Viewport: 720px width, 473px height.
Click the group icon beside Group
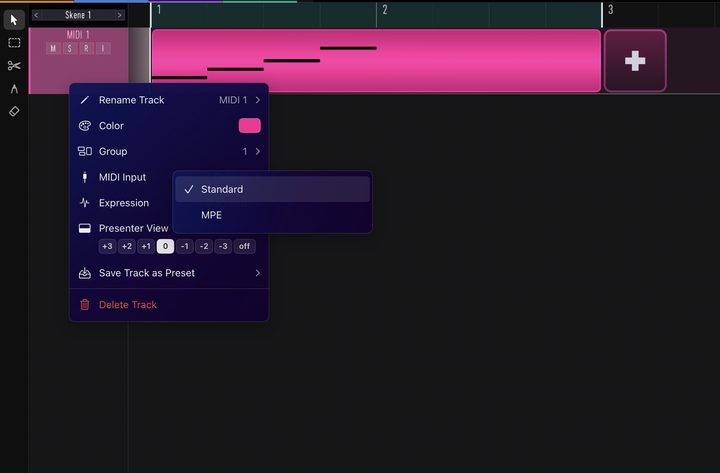coord(84,152)
